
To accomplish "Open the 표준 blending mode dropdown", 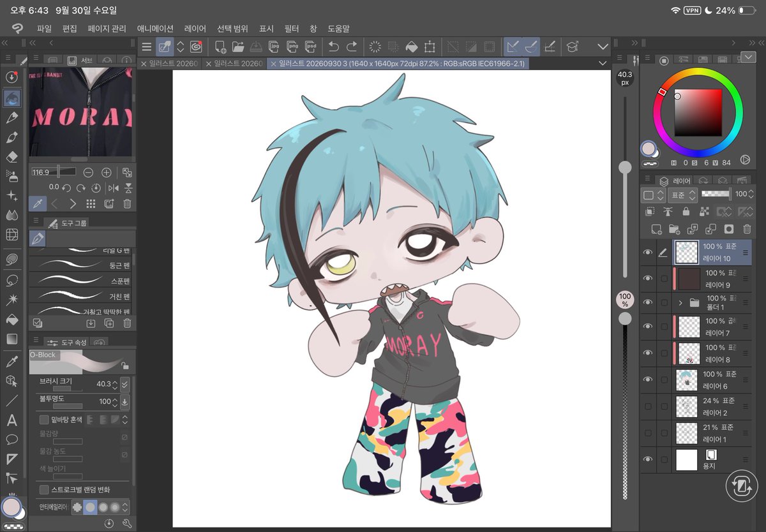I will (683, 195).
